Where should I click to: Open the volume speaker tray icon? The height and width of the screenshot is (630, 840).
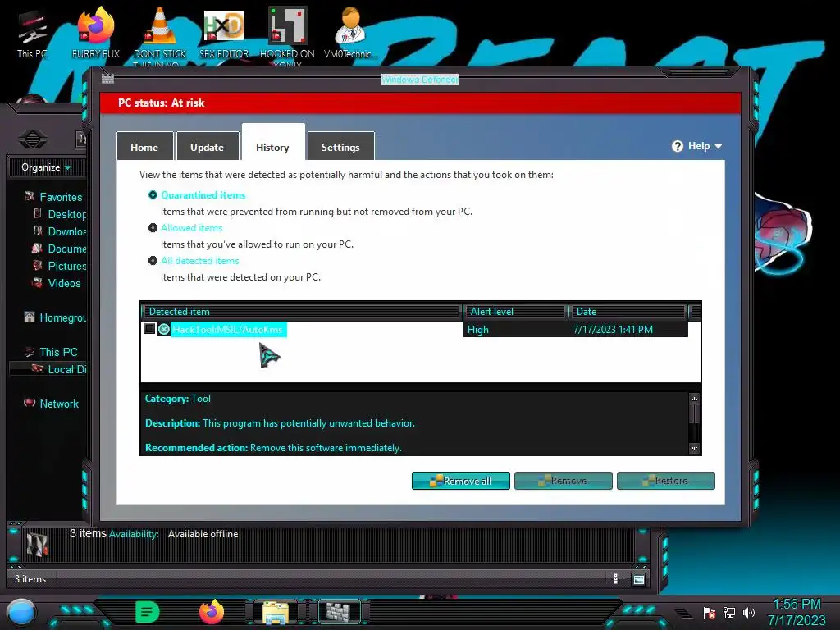(749, 612)
